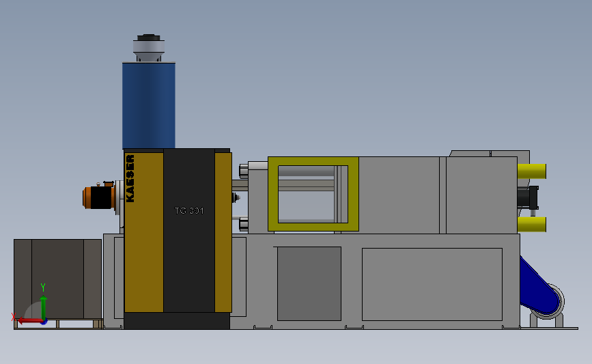Select the orange and black motor
The width and height of the screenshot is (592, 364).
tap(99, 197)
